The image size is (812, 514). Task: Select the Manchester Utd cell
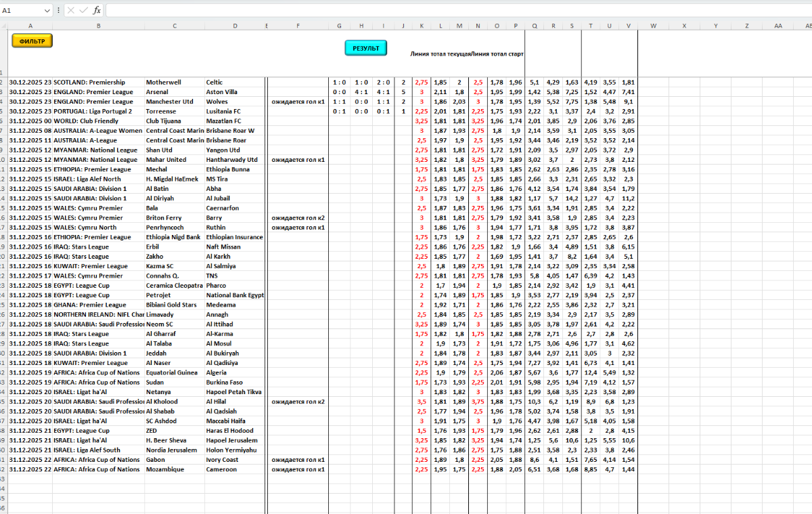[169, 102]
